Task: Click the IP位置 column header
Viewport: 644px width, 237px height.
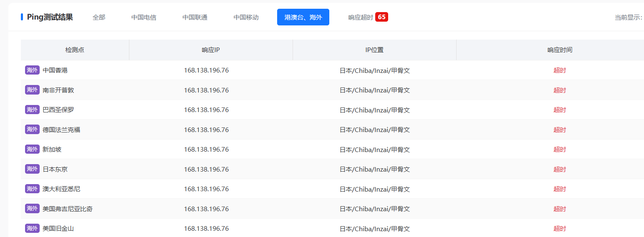Action: tap(374, 50)
